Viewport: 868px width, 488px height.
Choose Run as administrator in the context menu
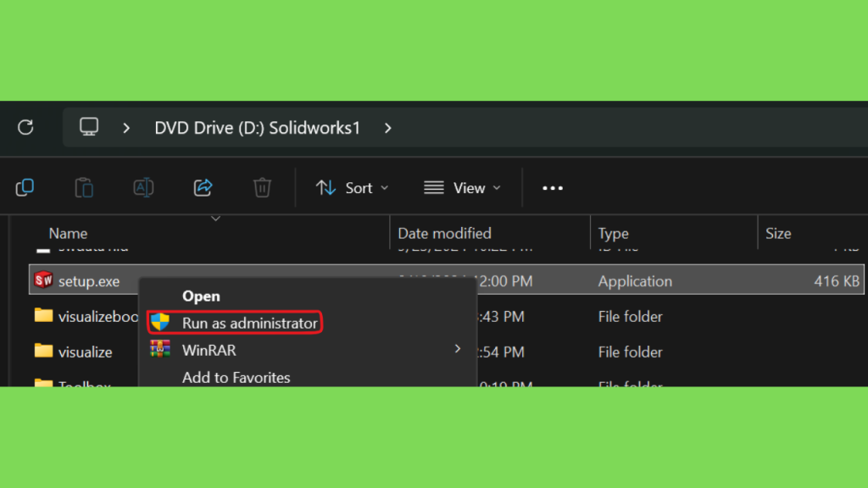(235, 323)
